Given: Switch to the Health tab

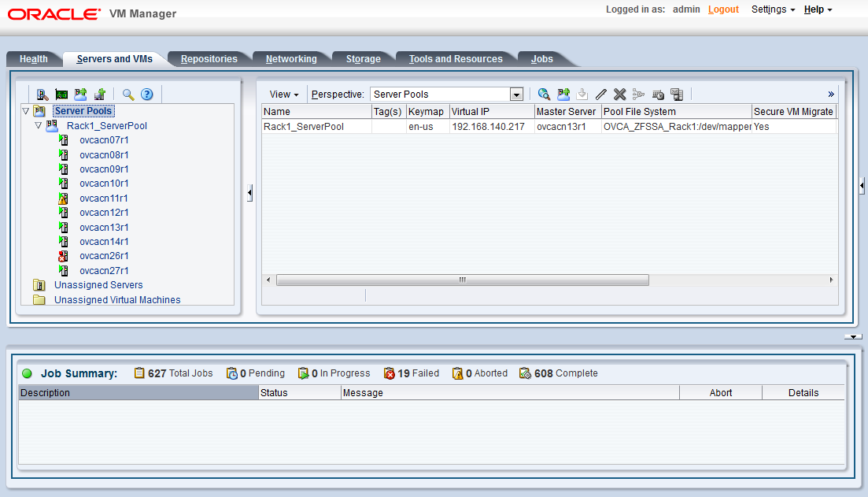Looking at the screenshot, I should 34,59.
